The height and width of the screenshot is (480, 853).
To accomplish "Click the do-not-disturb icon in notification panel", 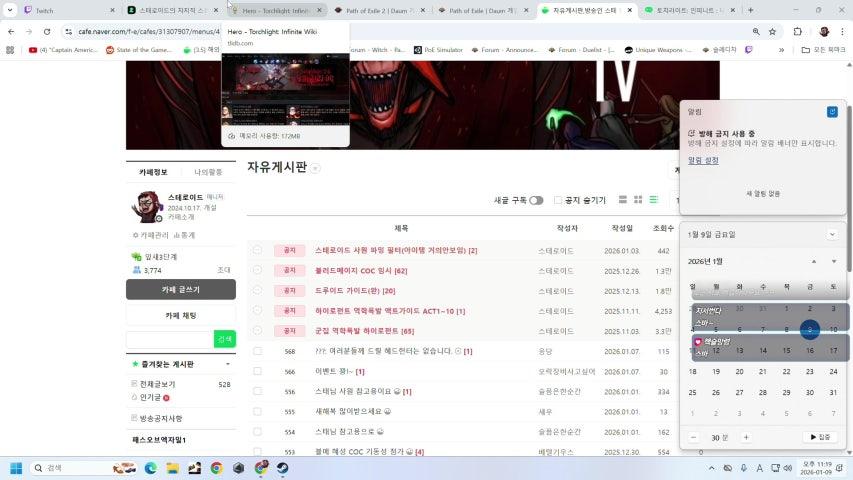I will coord(832,112).
